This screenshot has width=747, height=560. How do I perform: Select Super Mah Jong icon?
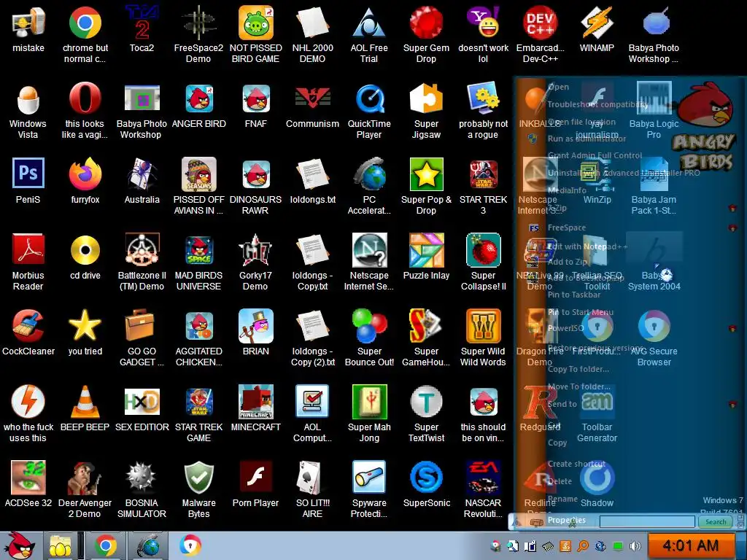[369, 402]
